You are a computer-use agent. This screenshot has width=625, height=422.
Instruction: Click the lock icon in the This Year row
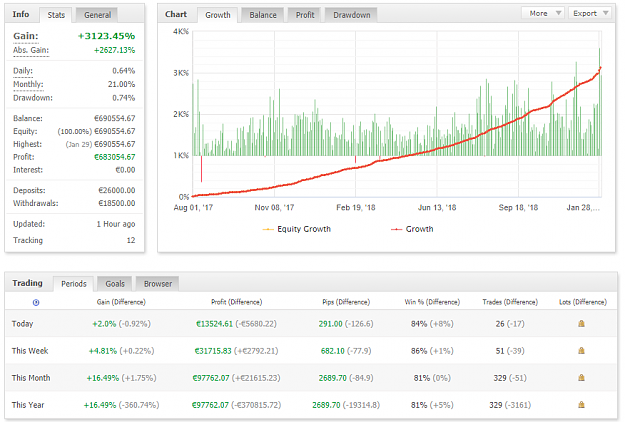tap(582, 404)
